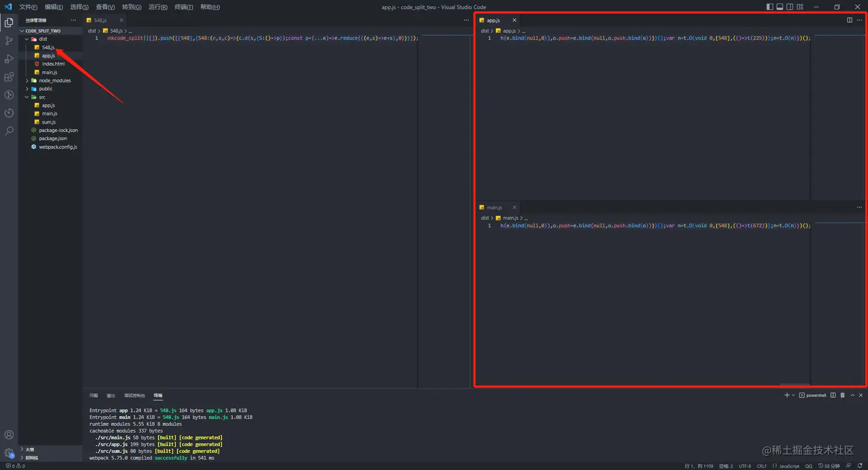The image size is (868, 470).
Task: Close the 548.js editor tab
Action: (121, 20)
